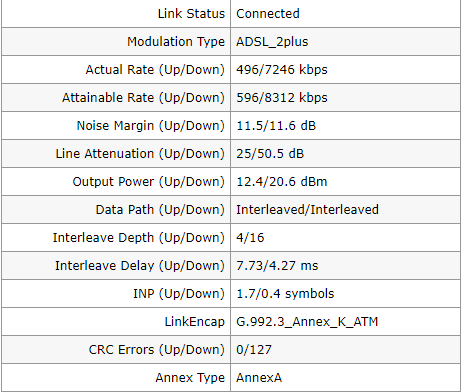
Task: Click the ADSL_2plus modulation value
Action: point(272,42)
